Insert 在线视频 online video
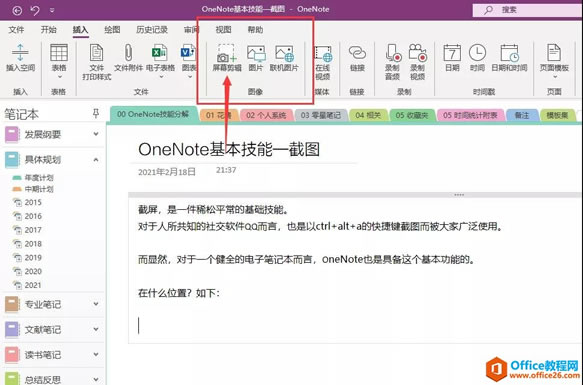583x385 pixels. click(x=323, y=62)
